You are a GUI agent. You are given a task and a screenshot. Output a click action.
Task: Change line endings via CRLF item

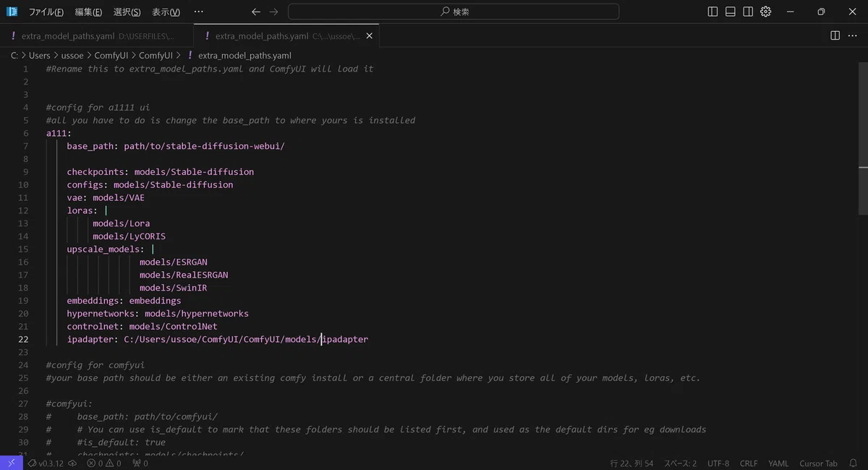pos(749,463)
